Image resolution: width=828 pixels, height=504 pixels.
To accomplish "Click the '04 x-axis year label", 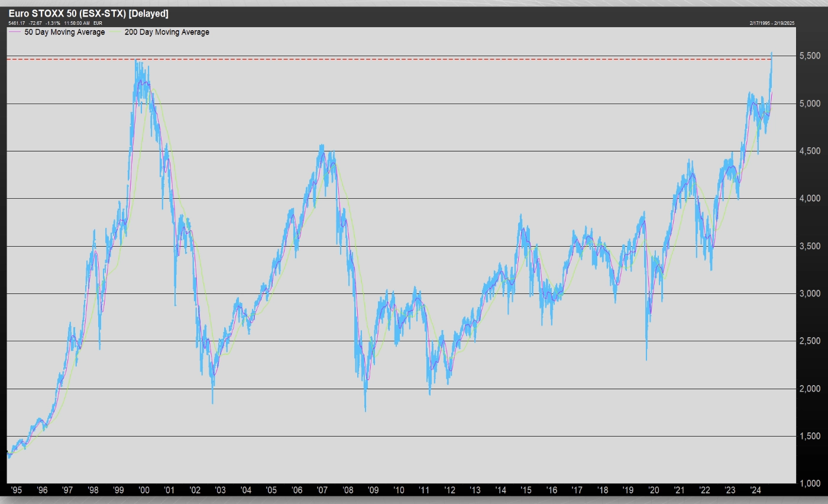I will click(245, 490).
